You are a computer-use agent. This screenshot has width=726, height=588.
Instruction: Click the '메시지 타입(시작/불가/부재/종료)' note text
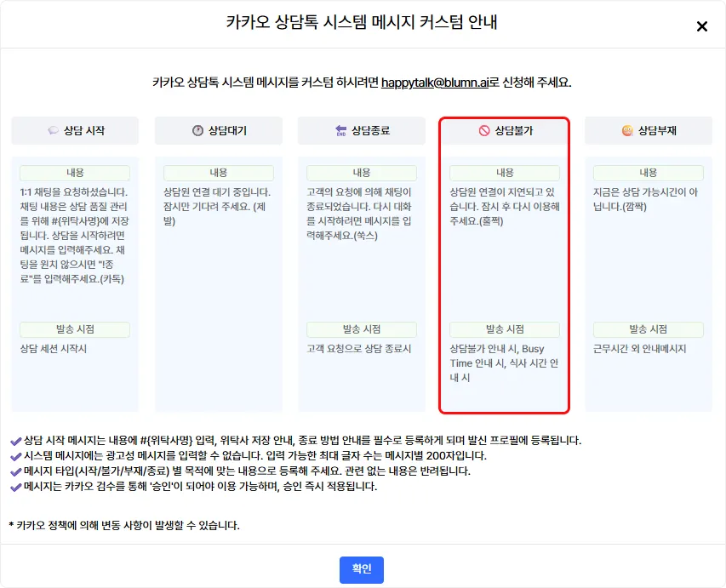coord(247,471)
